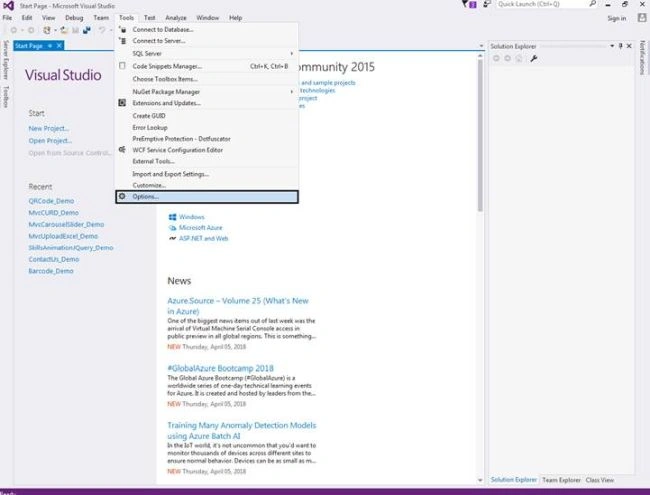This screenshot has width=650, height=495.
Task: Toggle the pin on Start Page tab
Action: click(x=50, y=46)
